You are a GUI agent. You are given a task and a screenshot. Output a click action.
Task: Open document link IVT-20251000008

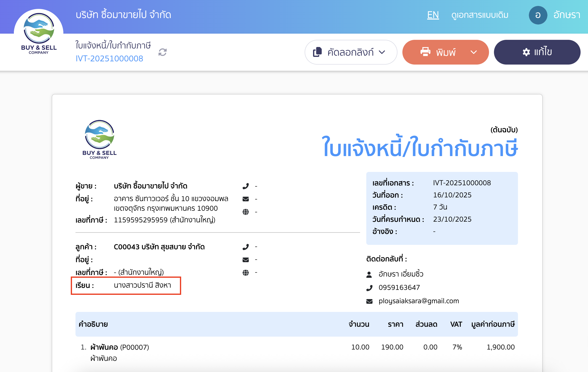[x=110, y=59]
